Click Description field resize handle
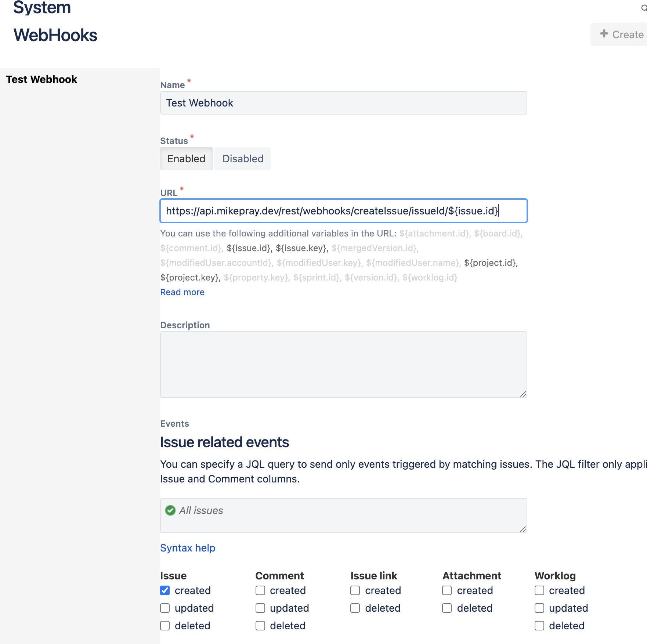Viewport: 647px width, 644px height. tap(523, 394)
